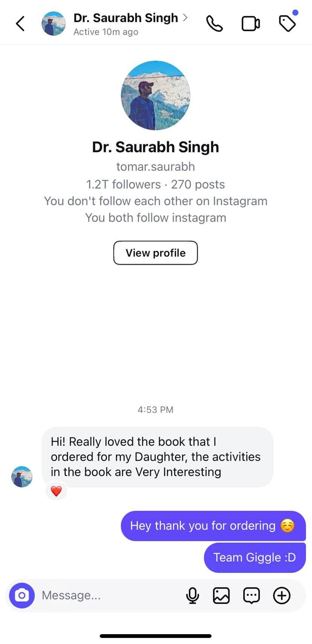This screenshot has height=644, width=312.
Task: Go back using the left arrow
Action: (20, 24)
